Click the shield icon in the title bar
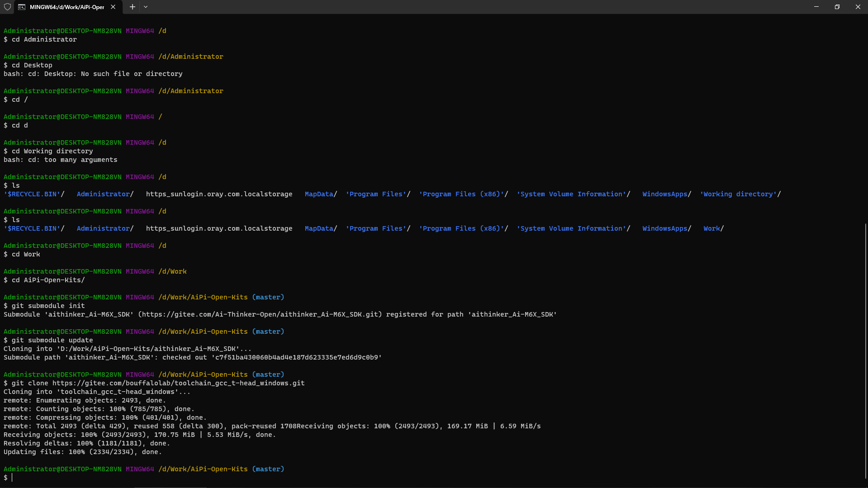 (7, 7)
